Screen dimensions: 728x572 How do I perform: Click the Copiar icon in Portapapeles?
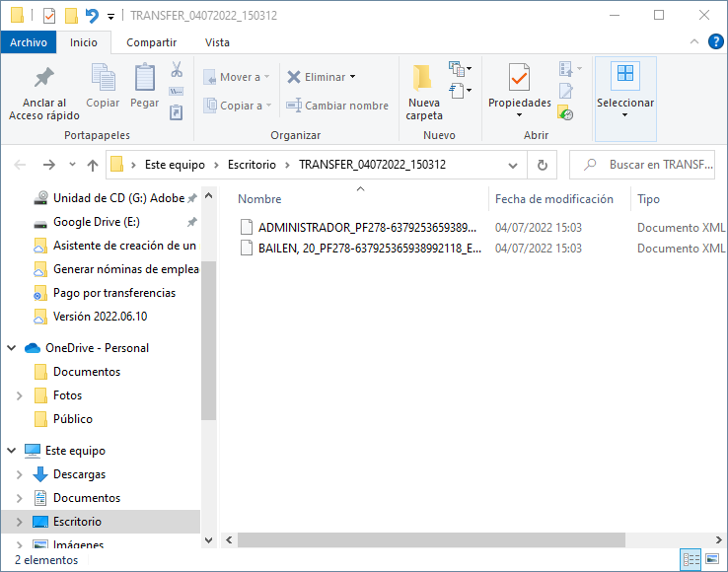tap(103, 77)
